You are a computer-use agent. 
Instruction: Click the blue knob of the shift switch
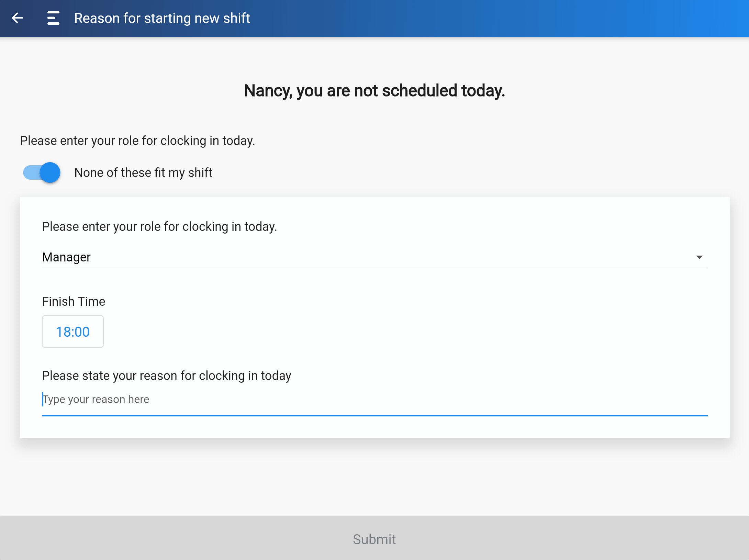(x=50, y=172)
